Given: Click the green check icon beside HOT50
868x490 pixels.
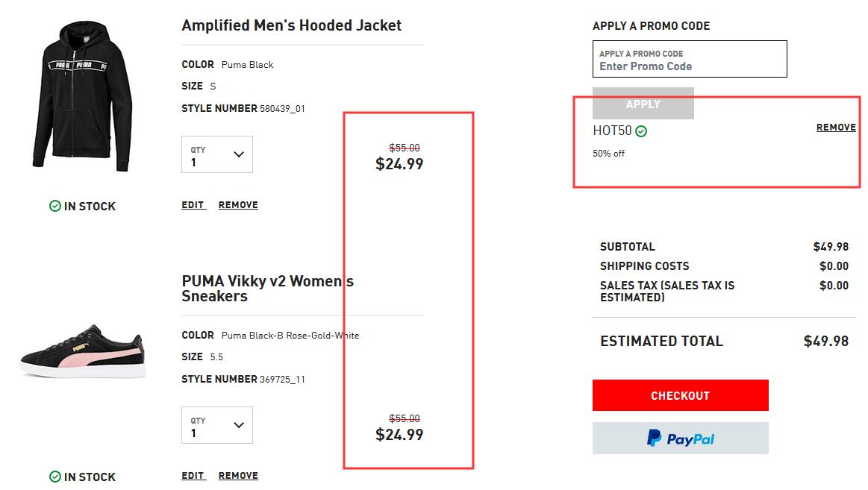Looking at the screenshot, I should click(x=641, y=131).
